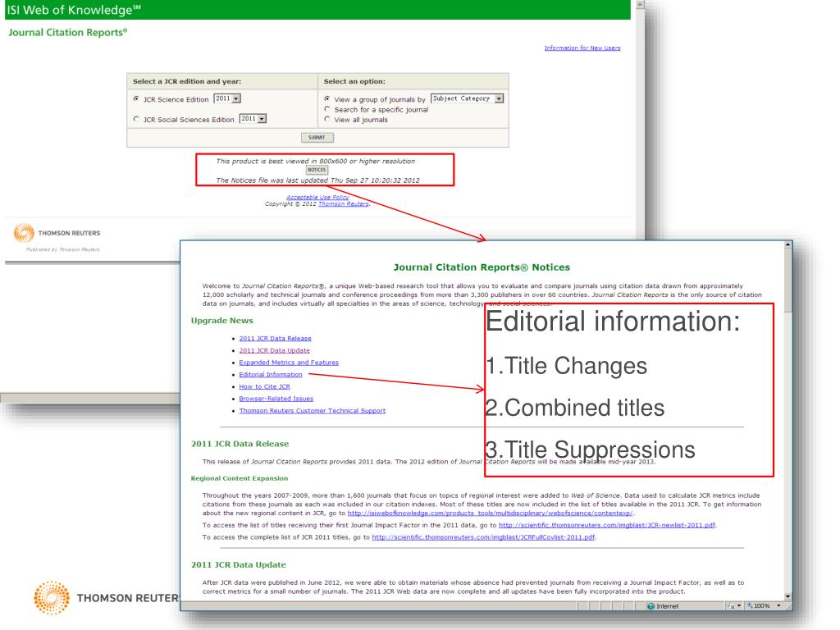The width and height of the screenshot is (840, 630).
Task: Open the JCR-newlist-2011.pdf link
Action: pos(607,525)
